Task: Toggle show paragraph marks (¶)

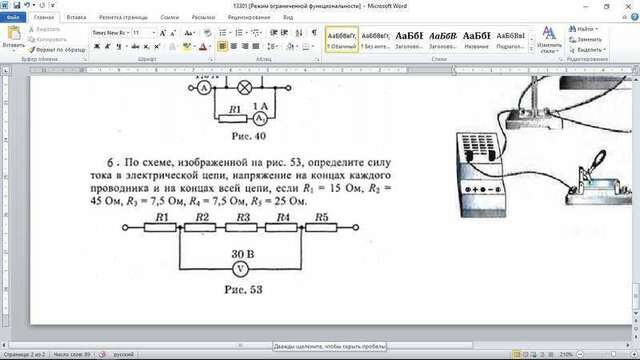Action: pyautogui.click(x=313, y=33)
